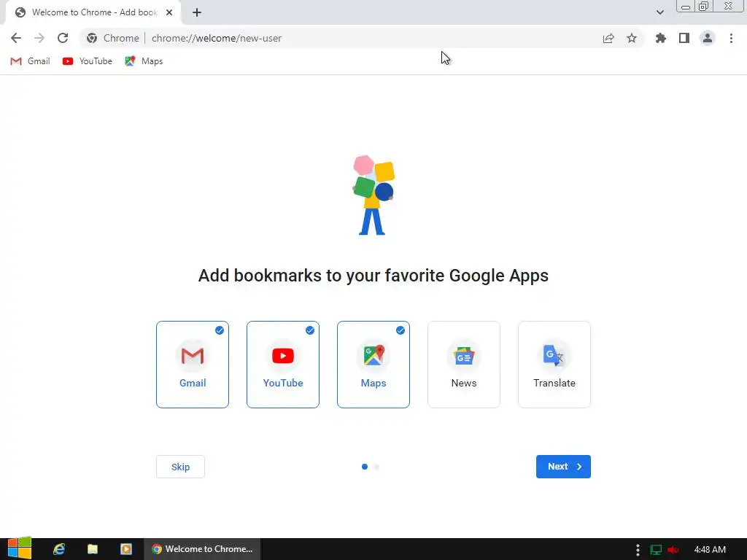The height and width of the screenshot is (560, 747).
Task: Launch Internet Explorer from the taskbar
Action: tap(59, 549)
